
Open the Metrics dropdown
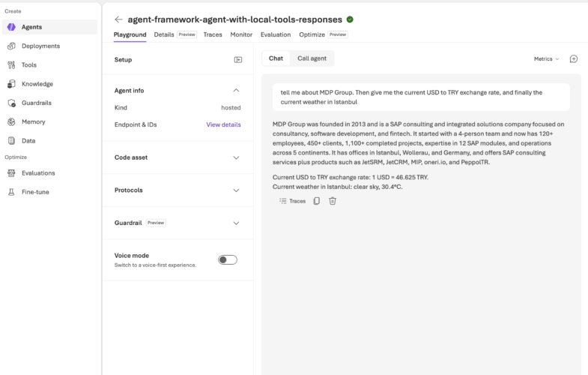pos(546,59)
